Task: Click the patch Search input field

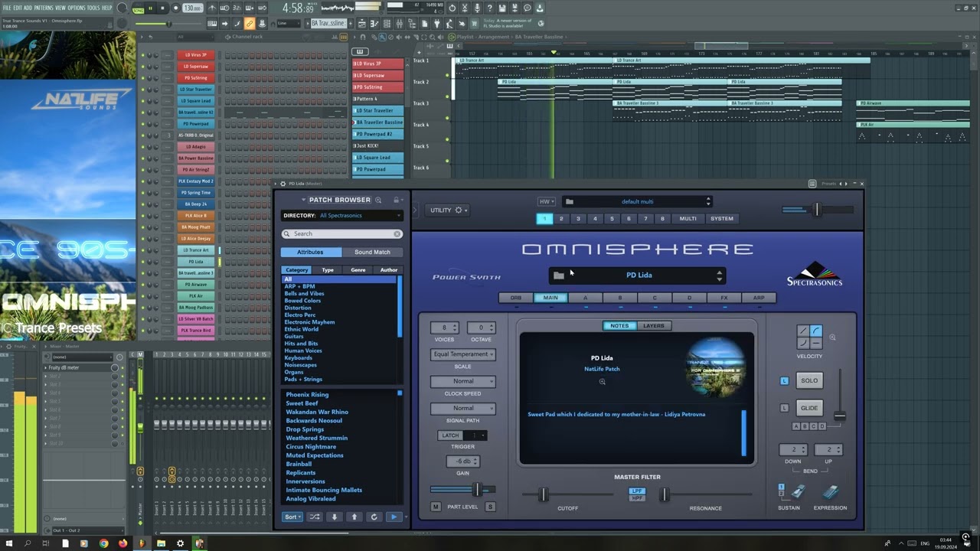Action: click(341, 233)
